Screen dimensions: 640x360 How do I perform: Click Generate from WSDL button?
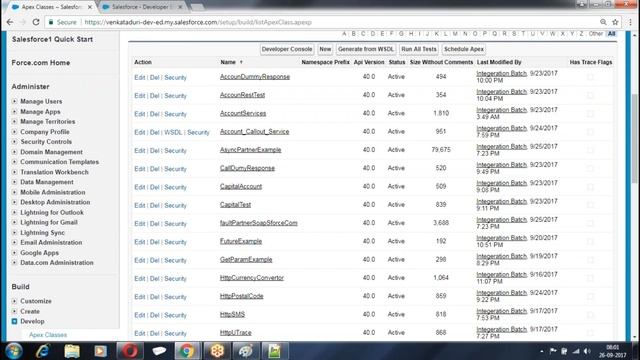click(x=366, y=49)
